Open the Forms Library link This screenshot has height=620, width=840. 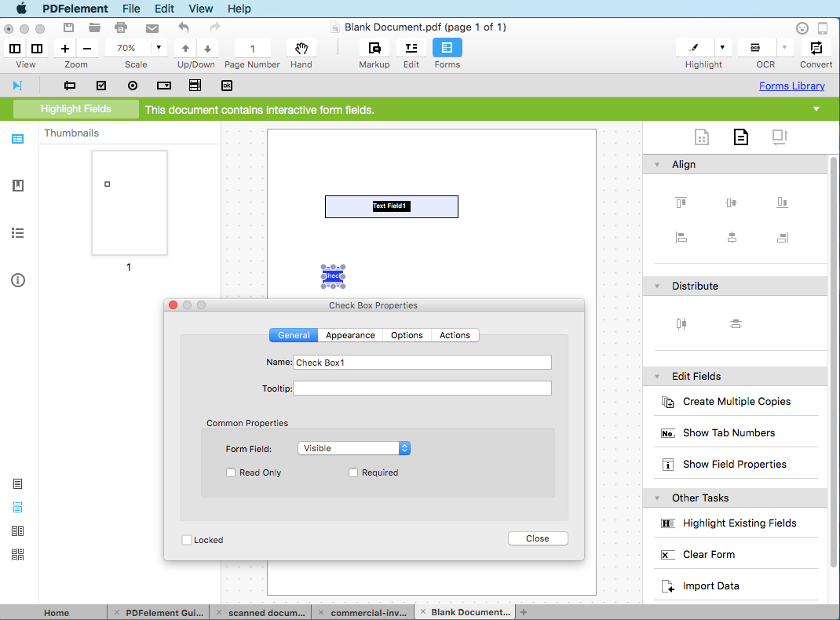point(792,86)
